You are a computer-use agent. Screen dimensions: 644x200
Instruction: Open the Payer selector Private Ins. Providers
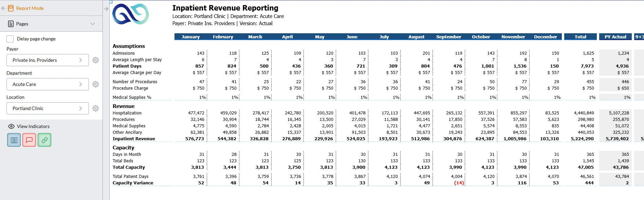pos(48,60)
